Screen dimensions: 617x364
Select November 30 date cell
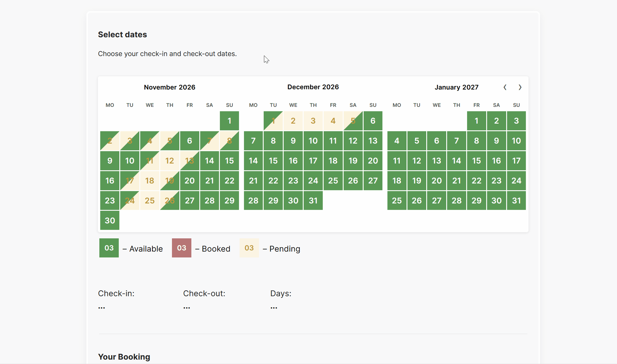coord(110,220)
